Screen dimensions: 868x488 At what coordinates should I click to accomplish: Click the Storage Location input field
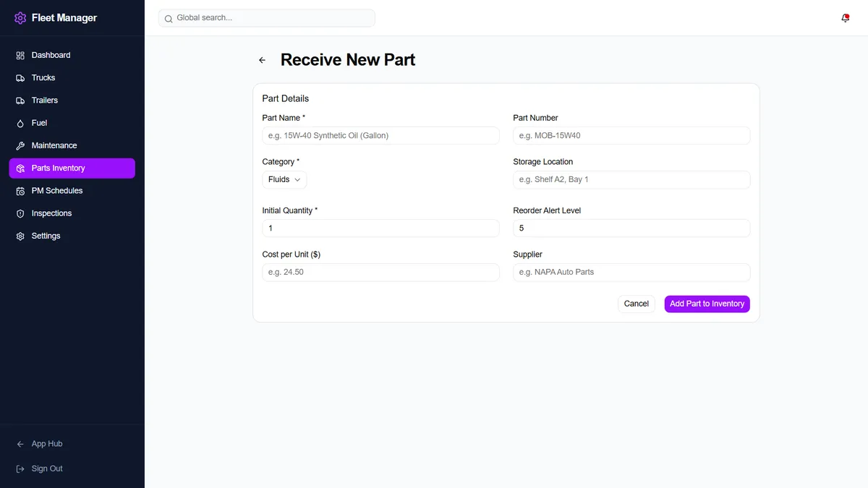(631, 179)
